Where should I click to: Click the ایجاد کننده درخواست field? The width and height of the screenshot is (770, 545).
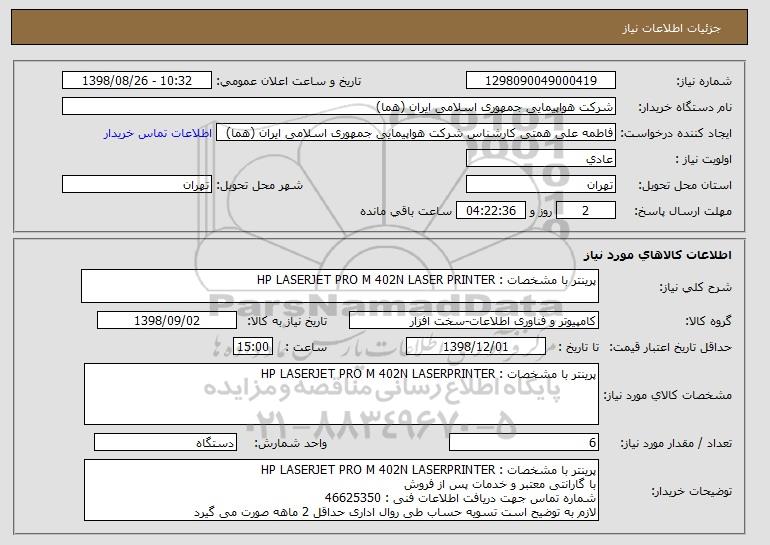pos(416,133)
